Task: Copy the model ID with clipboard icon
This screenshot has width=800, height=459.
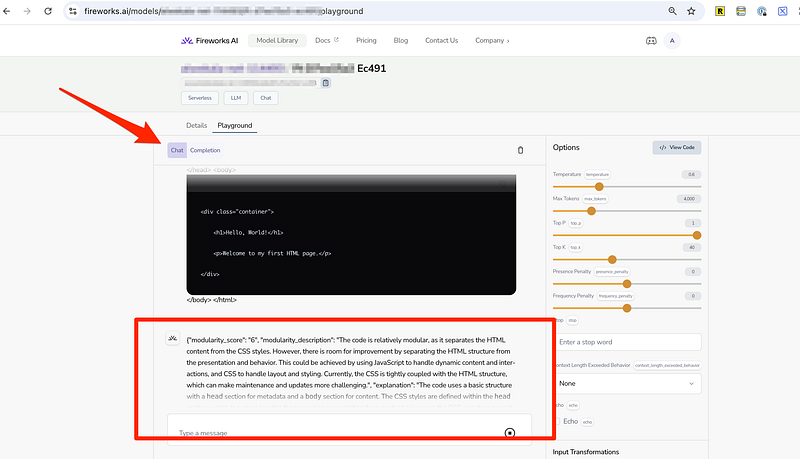Action: [x=326, y=83]
